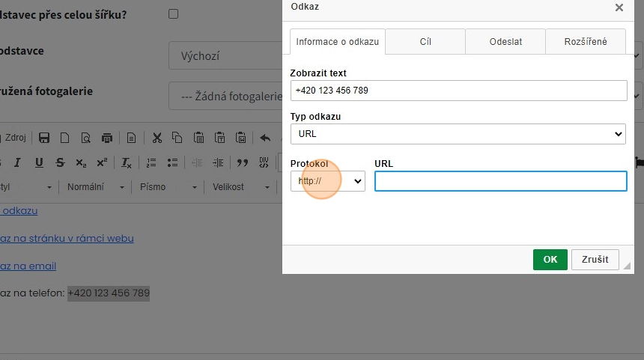The height and width of the screenshot is (360, 644).
Task: Toggle strikethrough formatting
Action: (60, 162)
